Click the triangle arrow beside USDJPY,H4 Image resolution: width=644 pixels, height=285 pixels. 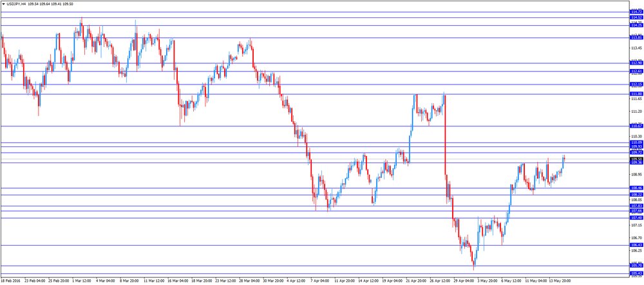[3, 4]
